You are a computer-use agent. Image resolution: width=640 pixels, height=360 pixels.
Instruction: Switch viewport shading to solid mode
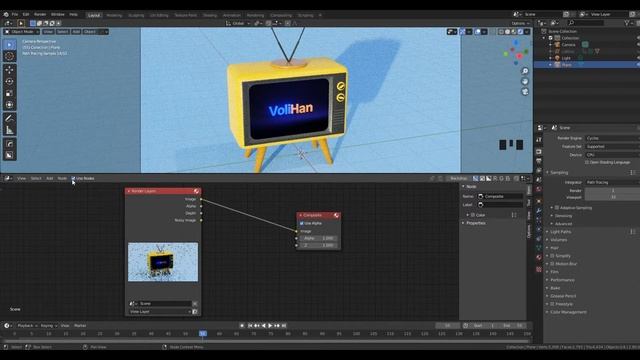point(507,31)
